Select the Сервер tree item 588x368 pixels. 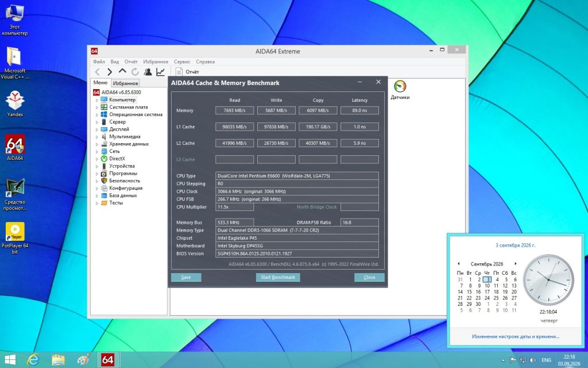click(x=117, y=122)
